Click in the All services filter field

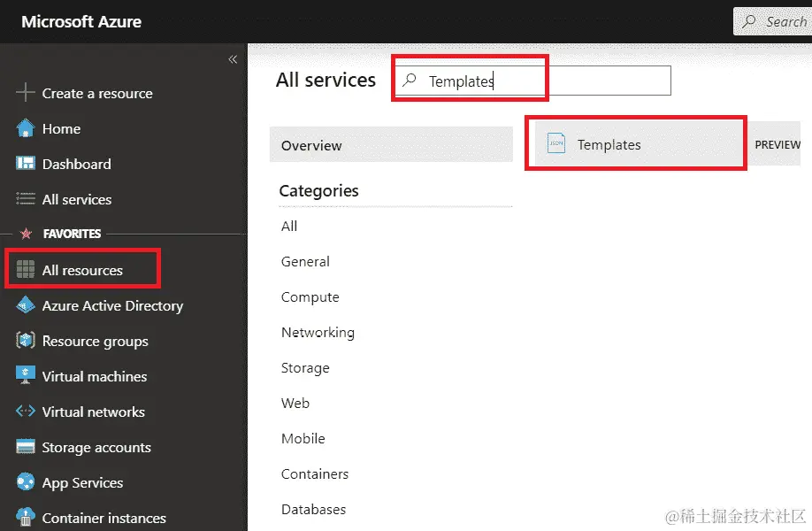pyautogui.click(x=533, y=81)
